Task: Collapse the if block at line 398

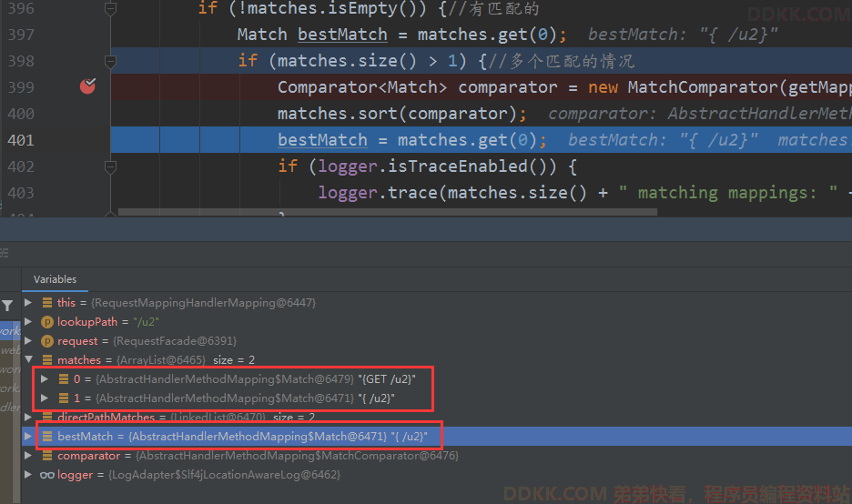Action: click(110, 61)
